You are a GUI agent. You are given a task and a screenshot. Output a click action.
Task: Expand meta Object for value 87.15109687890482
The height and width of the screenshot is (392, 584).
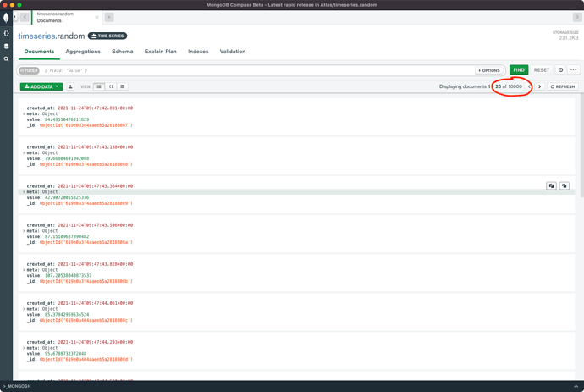click(24, 231)
